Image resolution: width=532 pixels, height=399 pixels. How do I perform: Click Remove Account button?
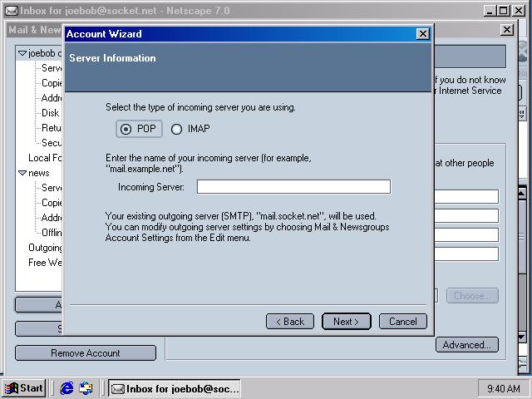tap(86, 353)
